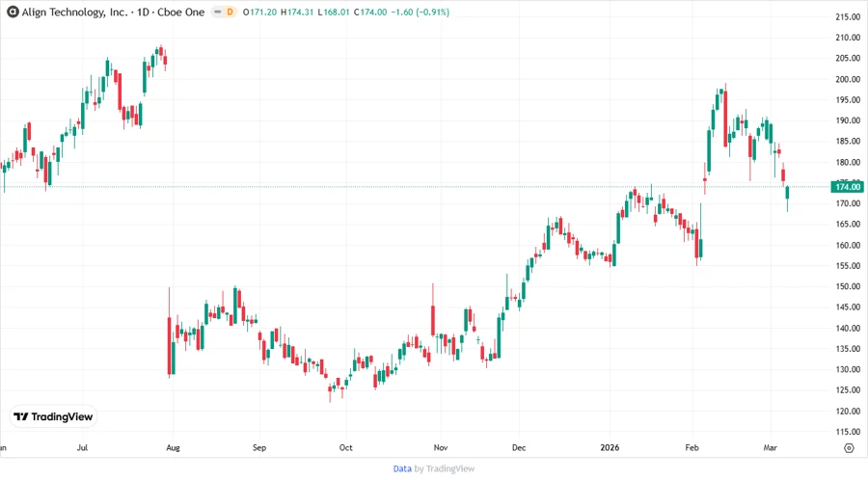Click the high value H174.31
The height and width of the screenshot is (480, 868).
click(x=297, y=13)
